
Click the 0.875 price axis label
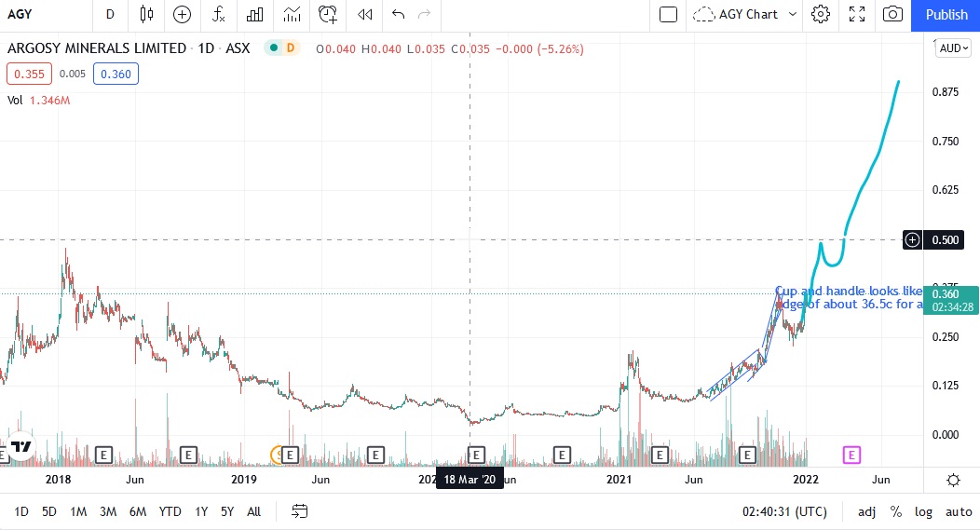(x=945, y=92)
